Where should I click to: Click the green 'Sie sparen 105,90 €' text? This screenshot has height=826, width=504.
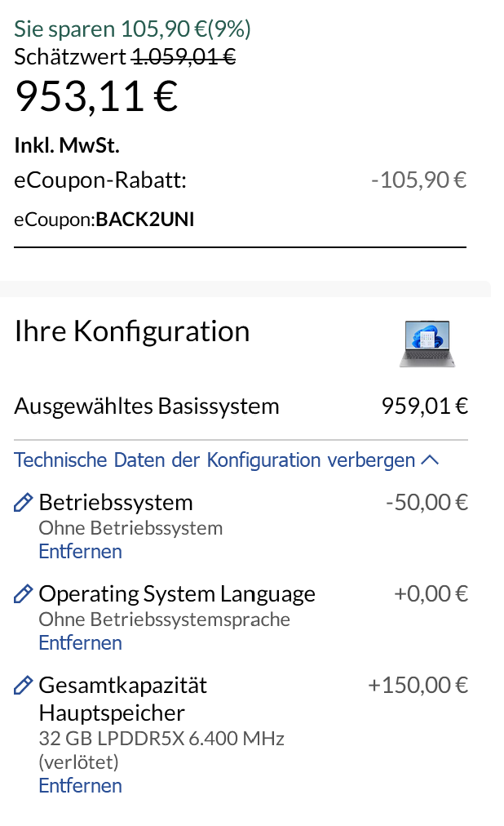pos(132,29)
